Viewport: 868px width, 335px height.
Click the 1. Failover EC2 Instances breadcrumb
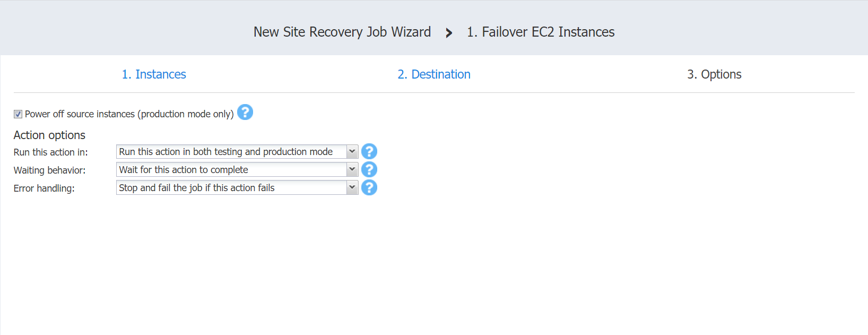point(541,32)
